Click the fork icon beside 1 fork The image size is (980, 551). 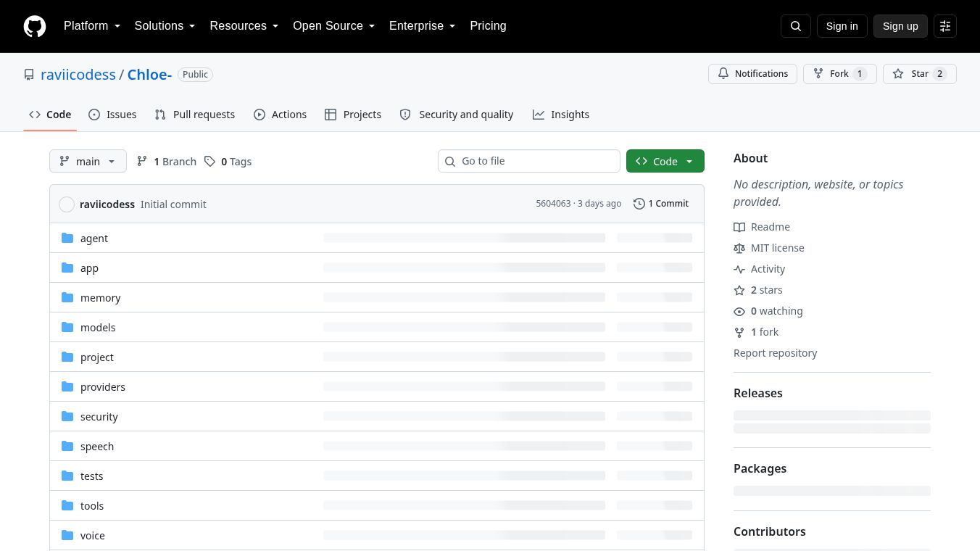click(x=739, y=332)
